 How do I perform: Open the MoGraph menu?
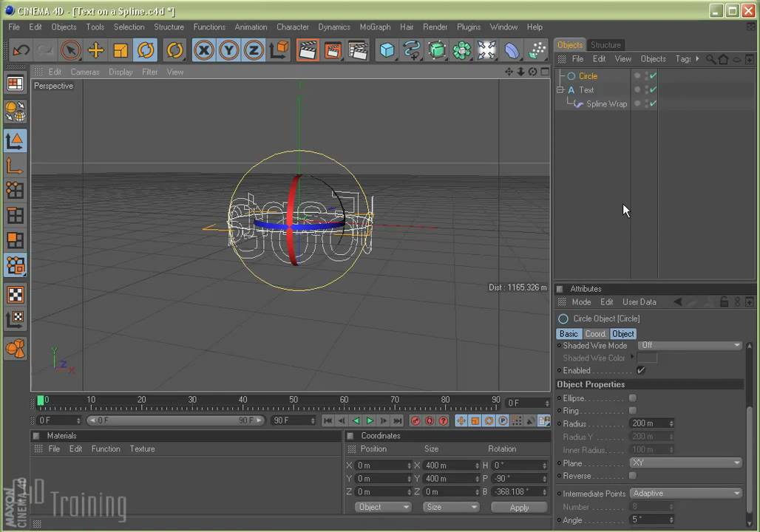pos(375,27)
